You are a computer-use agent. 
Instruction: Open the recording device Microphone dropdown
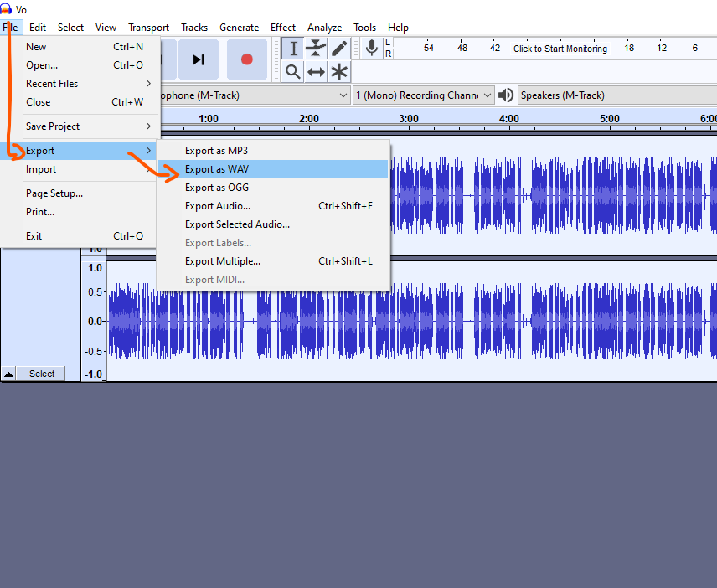255,95
